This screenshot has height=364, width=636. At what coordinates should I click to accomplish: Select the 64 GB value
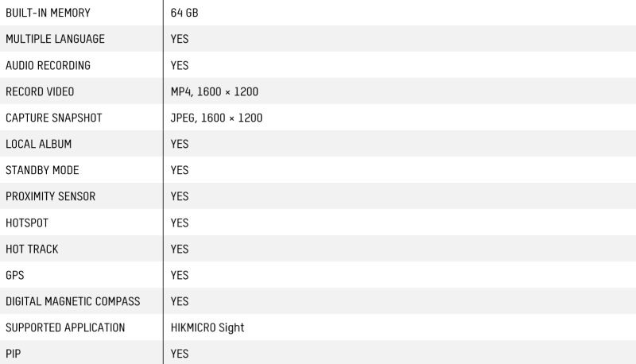point(184,13)
